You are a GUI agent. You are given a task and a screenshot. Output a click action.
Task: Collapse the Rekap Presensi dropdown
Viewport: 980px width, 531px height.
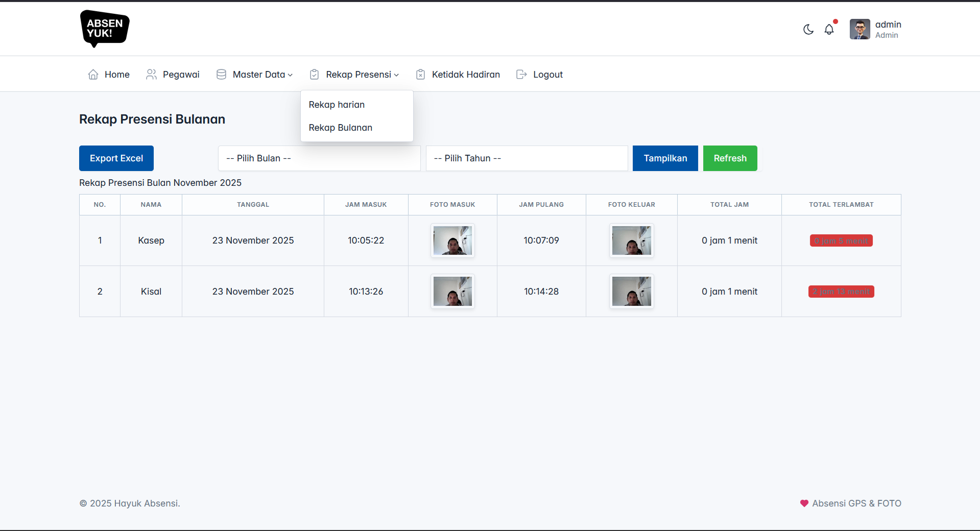354,75
